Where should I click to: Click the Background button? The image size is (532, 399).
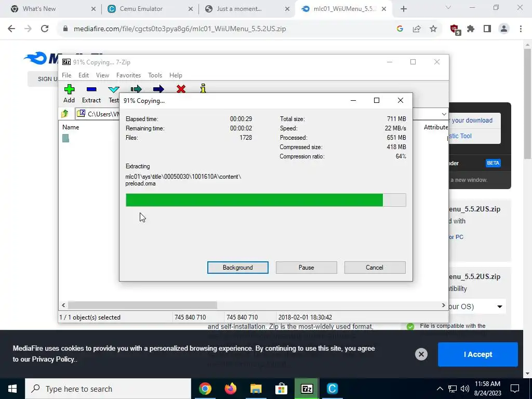tap(238, 268)
